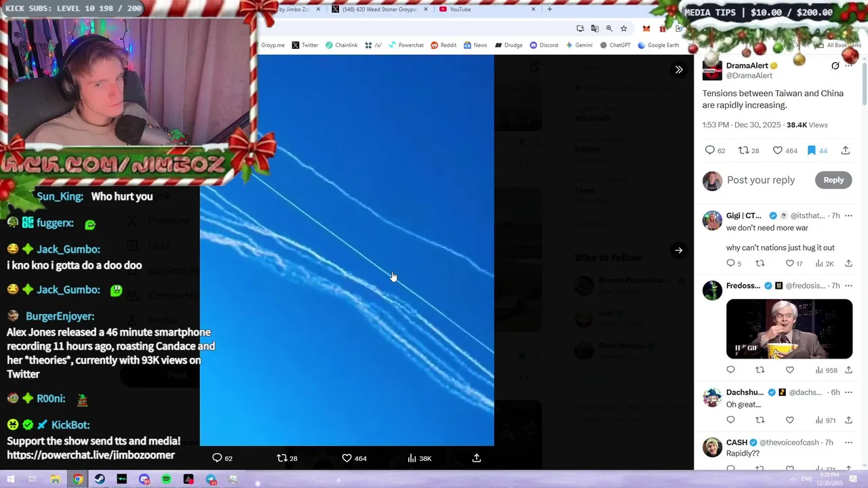Share post using icon below video

point(477,458)
